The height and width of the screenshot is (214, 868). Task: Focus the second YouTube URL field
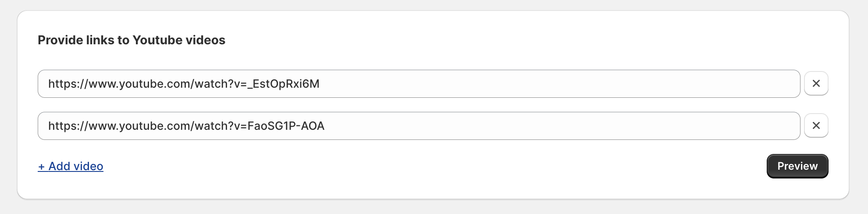pyautogui.click(x=419, y=126)
